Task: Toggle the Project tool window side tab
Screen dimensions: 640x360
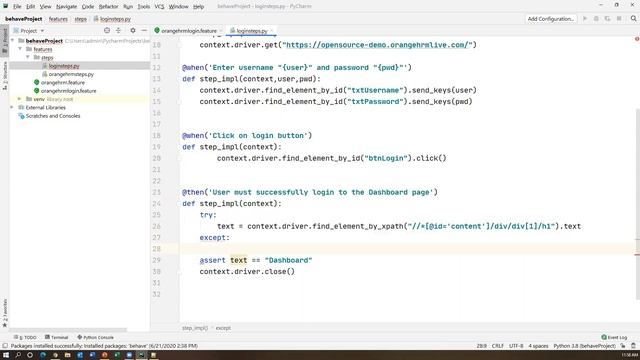Action: point(4,40)
